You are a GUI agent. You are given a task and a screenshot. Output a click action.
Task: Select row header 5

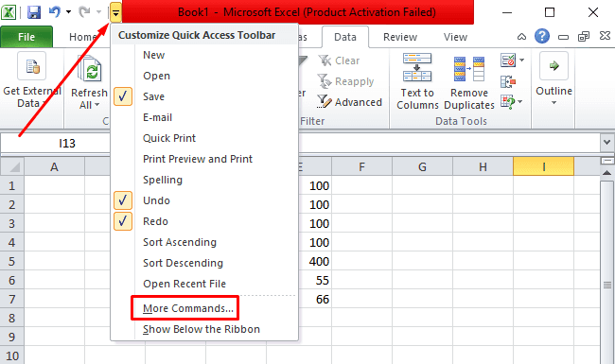click(x=11, y=261)
